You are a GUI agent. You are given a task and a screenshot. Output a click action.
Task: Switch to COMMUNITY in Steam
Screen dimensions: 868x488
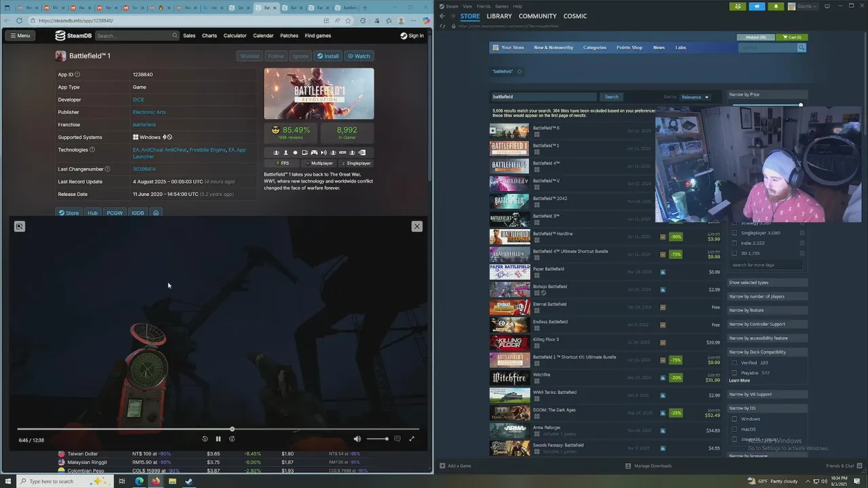pos(538,16)
